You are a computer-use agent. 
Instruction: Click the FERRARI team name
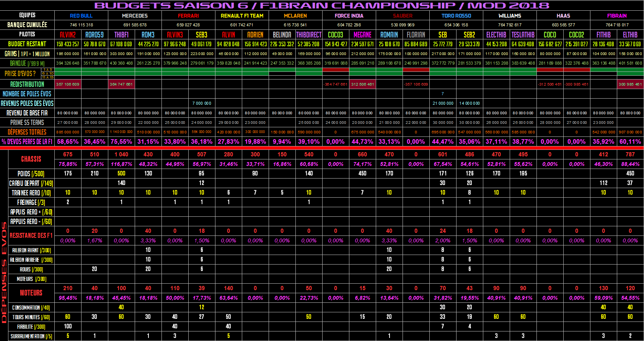coord(188,16)
